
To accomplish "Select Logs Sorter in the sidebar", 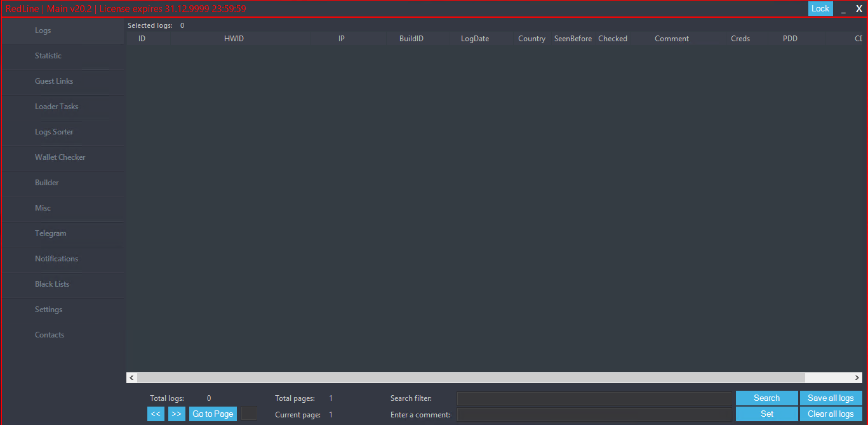I will click(54, 132).
